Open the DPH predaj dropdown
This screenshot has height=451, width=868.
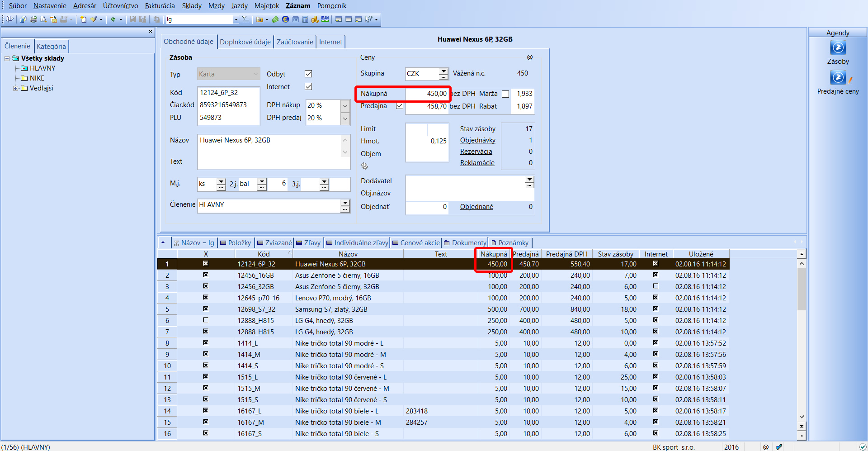pos(345,118)
